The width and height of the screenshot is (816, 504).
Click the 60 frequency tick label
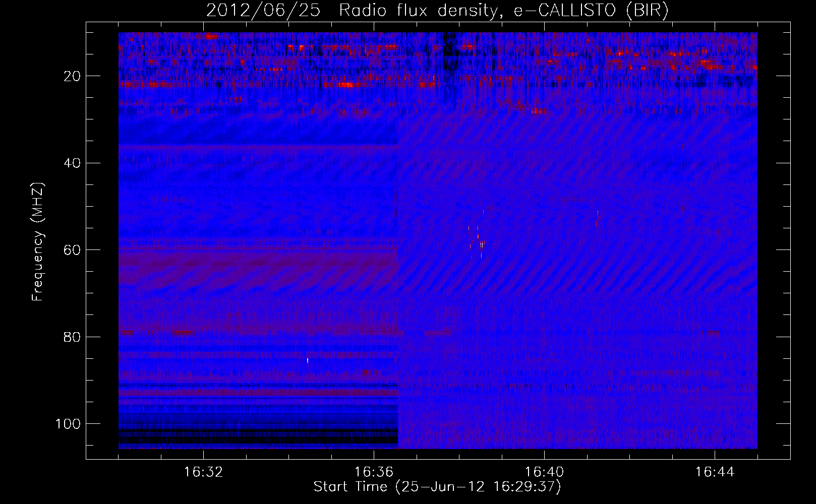73,250
